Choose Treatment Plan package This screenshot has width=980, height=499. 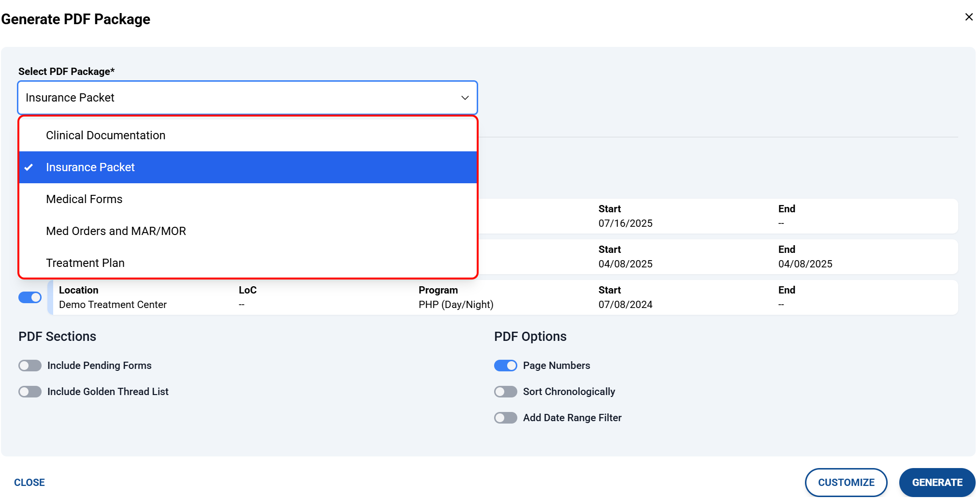(x=85, y=263)
